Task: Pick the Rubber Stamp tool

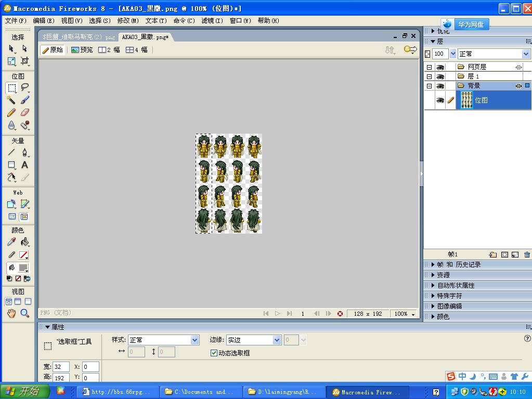Action: (24, 125)
